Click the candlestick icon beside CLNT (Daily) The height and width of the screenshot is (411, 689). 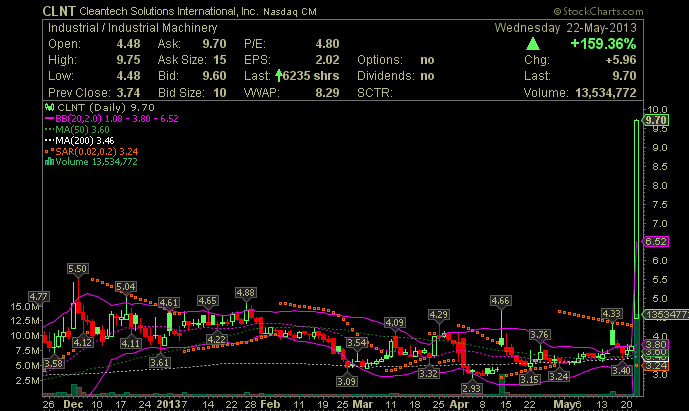tap(49, 107)
